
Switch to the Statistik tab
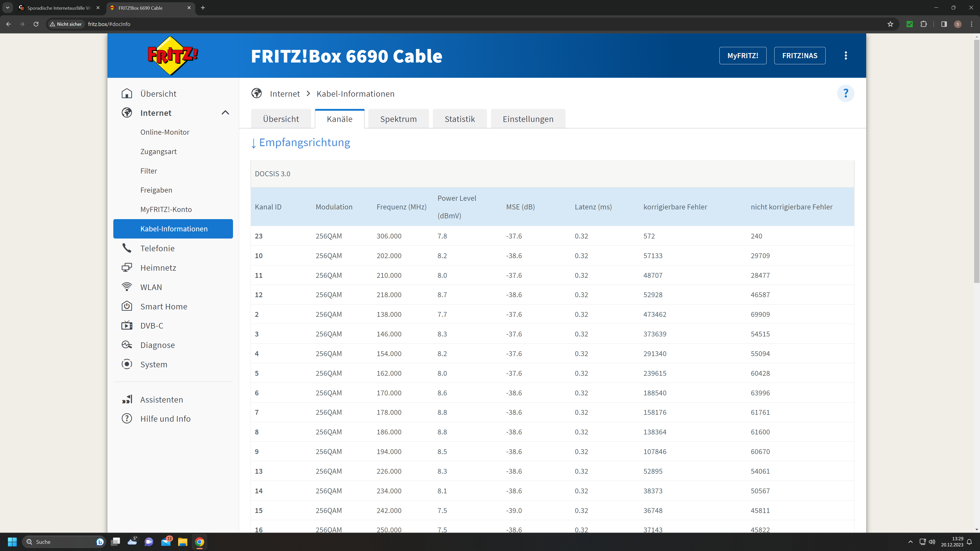point(460,119)
